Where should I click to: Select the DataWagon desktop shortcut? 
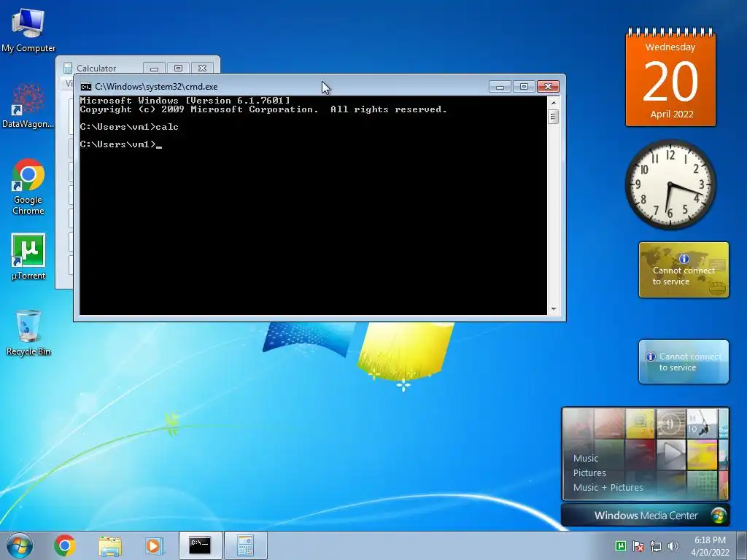[28, 106]
